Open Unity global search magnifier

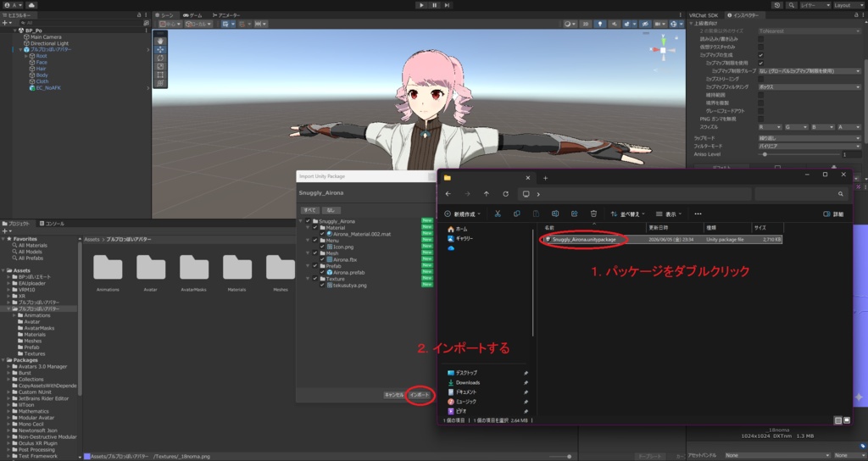[792, 5]
